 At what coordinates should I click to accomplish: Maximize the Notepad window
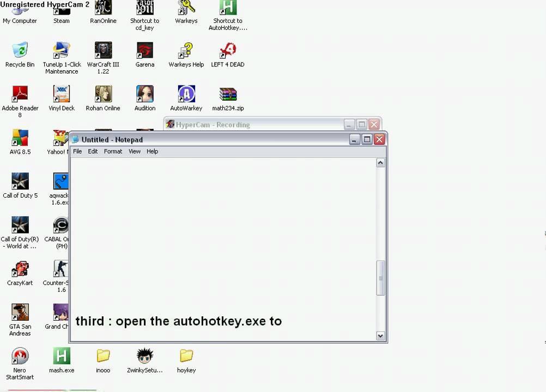click(367, 140)
